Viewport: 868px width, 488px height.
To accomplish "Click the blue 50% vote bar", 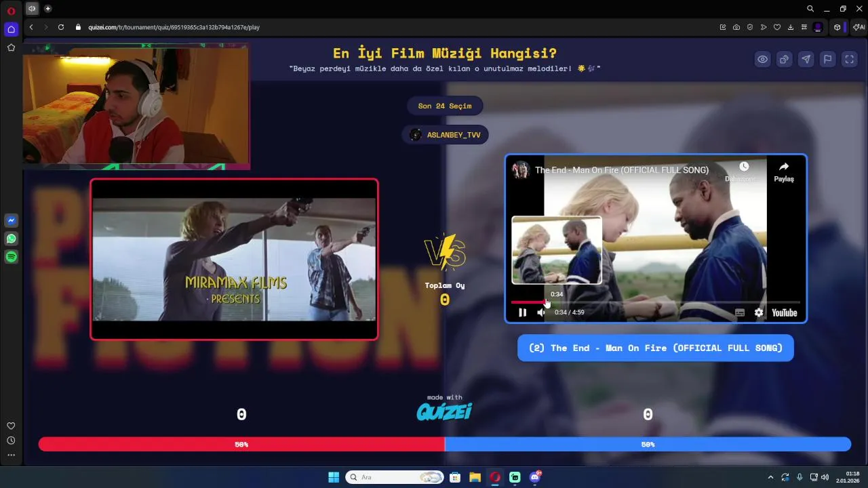I will 648,444.
